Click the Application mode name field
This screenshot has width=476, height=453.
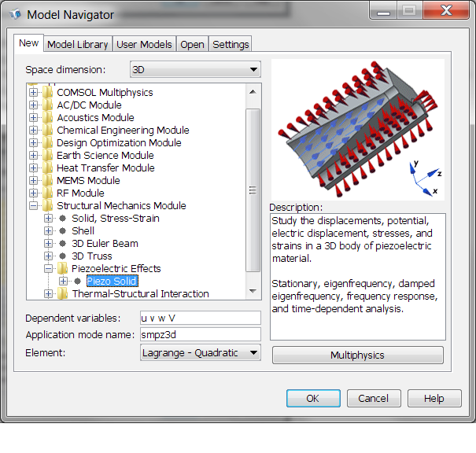coord(201,334)
